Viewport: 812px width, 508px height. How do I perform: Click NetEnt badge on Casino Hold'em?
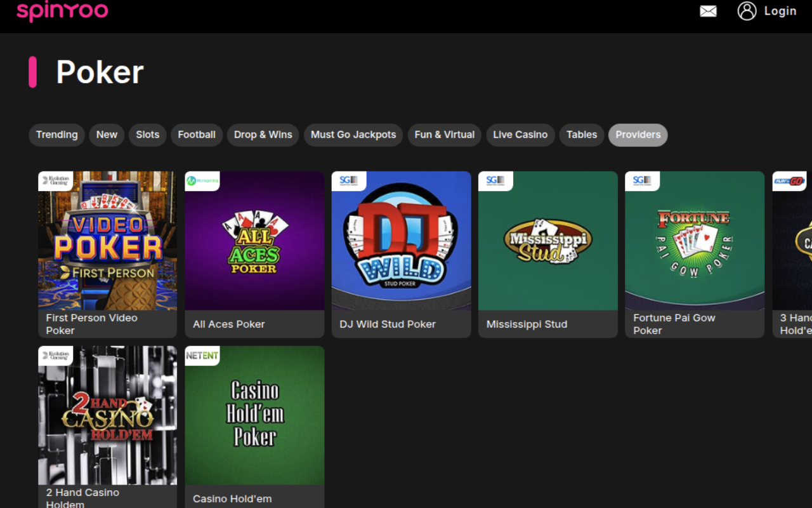[x=202, y=356]
